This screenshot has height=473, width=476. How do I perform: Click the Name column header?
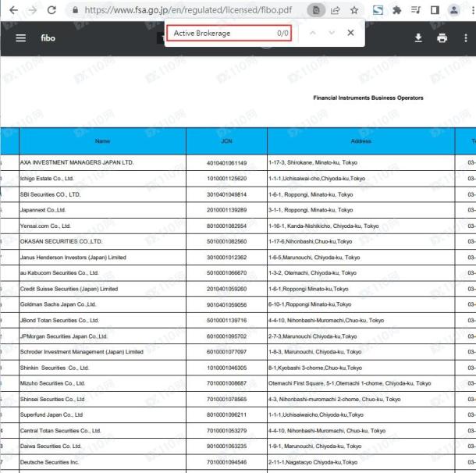pyautogui.click(x=102, y=141)
